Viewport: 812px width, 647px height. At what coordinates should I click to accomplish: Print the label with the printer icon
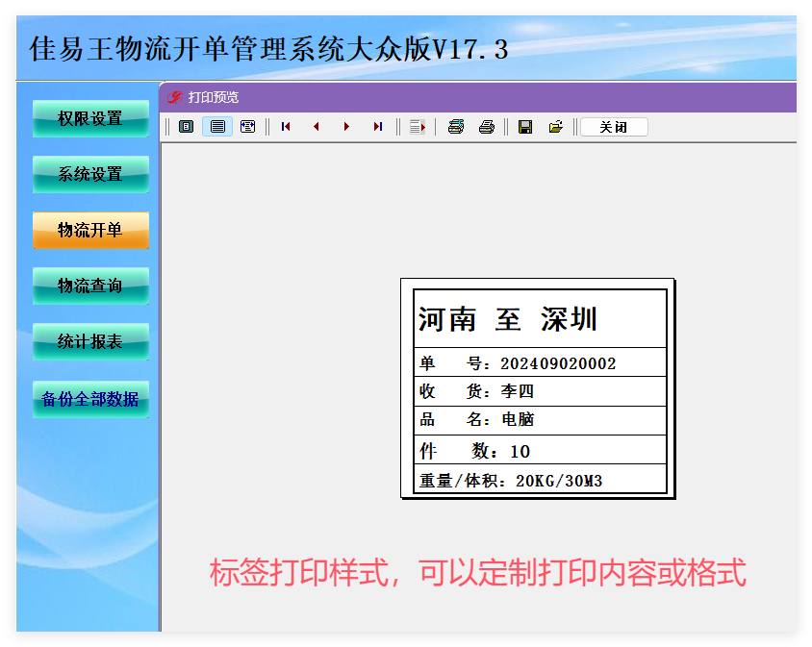[x=486, y=127]
